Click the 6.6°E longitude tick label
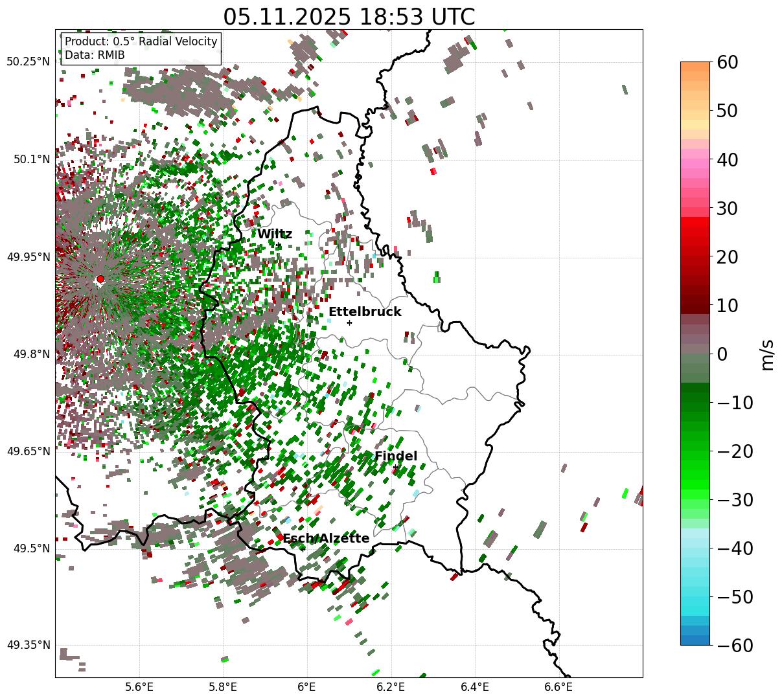782x700 pixels. pos(558,687)
